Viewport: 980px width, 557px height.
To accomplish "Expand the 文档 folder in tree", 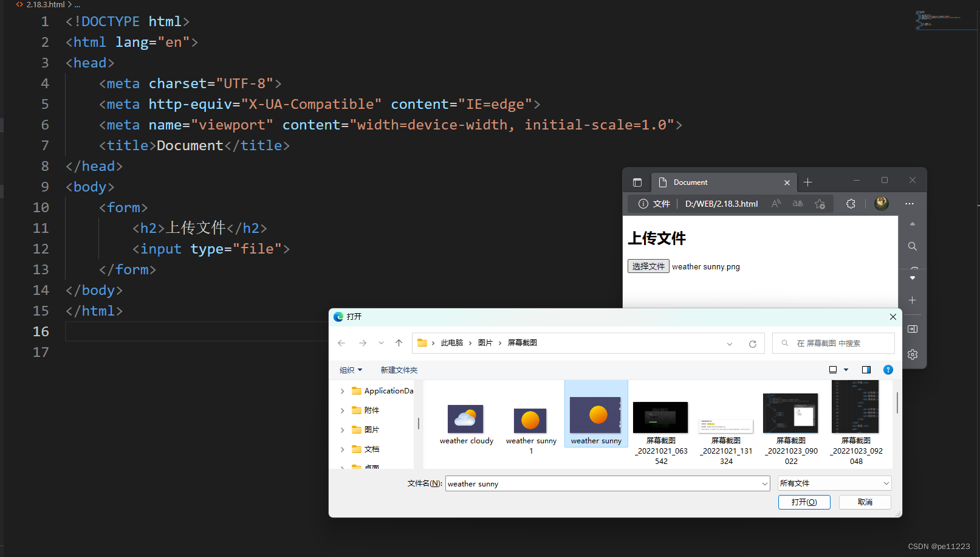I will pyautogui.click(x=343, y=449).
